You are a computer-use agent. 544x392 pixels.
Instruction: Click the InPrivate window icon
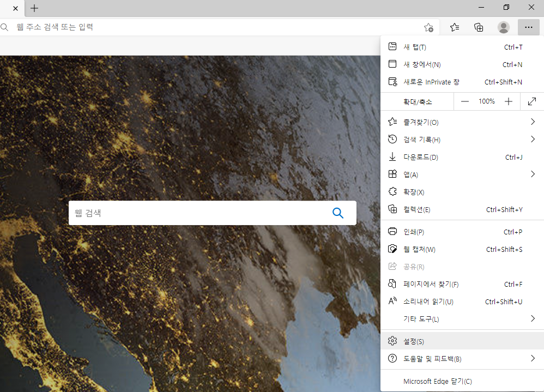pos(392,82)
